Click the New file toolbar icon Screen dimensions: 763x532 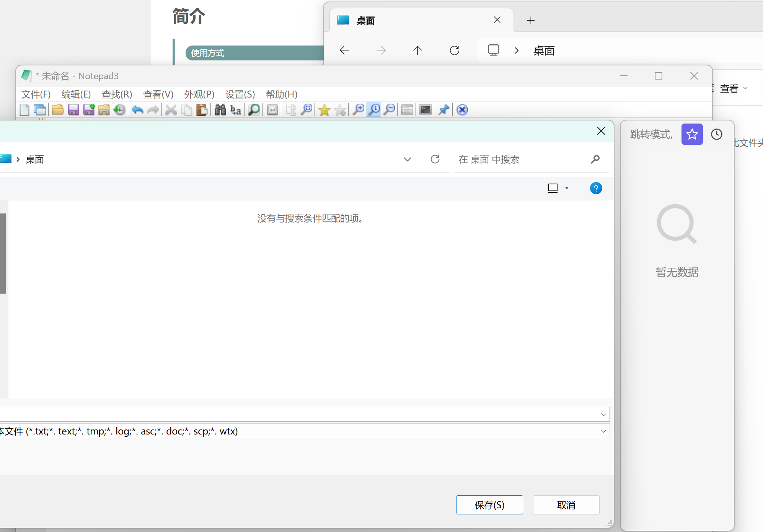coord(24,110)
